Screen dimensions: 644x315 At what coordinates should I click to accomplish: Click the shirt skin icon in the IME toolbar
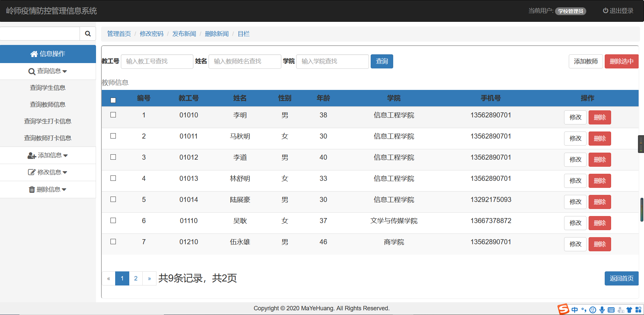629,310
